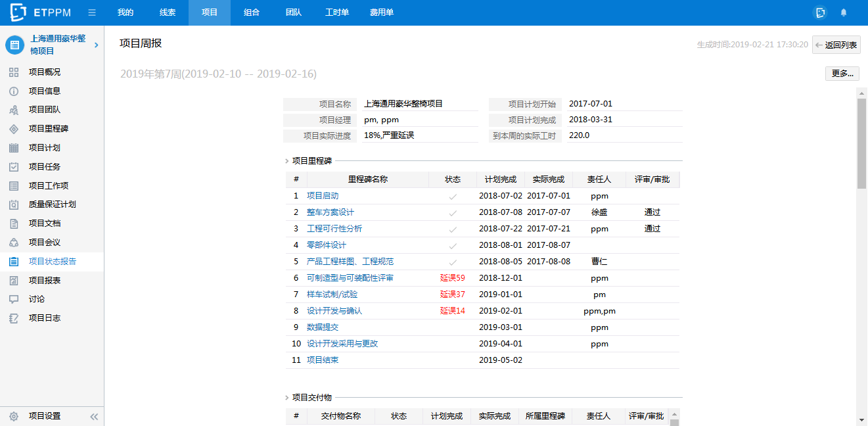
Task: Collapse the sidebar with the double chevron
Action: tap(94, 416)
